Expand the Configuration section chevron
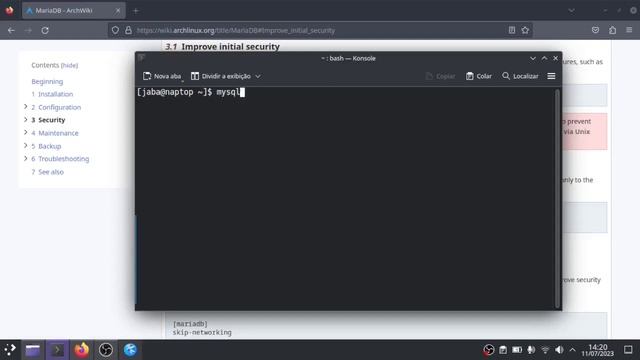This screenshot has width=640, height=360. coord(26,107)
